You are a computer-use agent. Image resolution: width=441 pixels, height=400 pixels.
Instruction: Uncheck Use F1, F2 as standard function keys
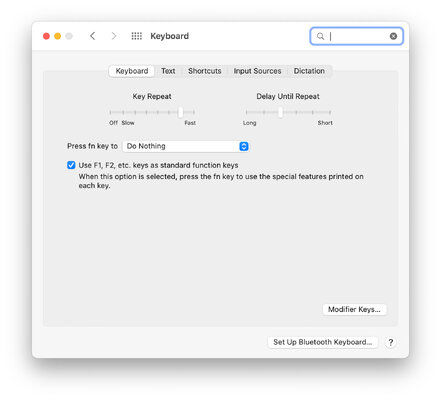point(71,165)
